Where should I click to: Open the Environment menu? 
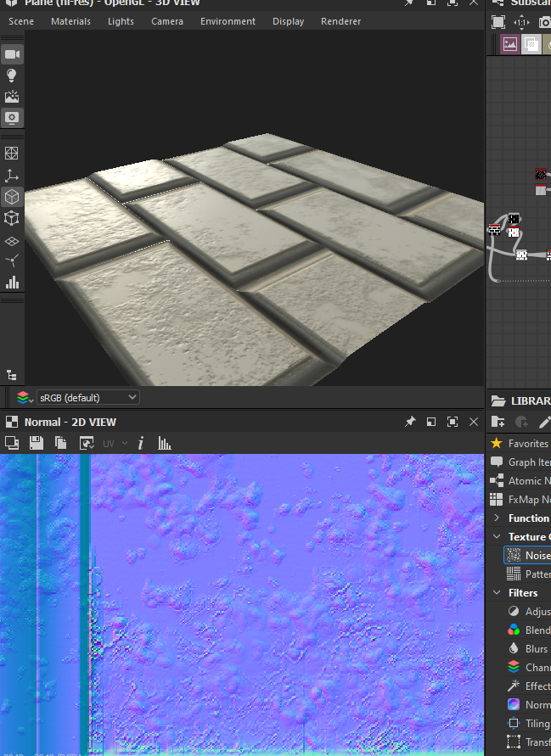tap(228, 21)
